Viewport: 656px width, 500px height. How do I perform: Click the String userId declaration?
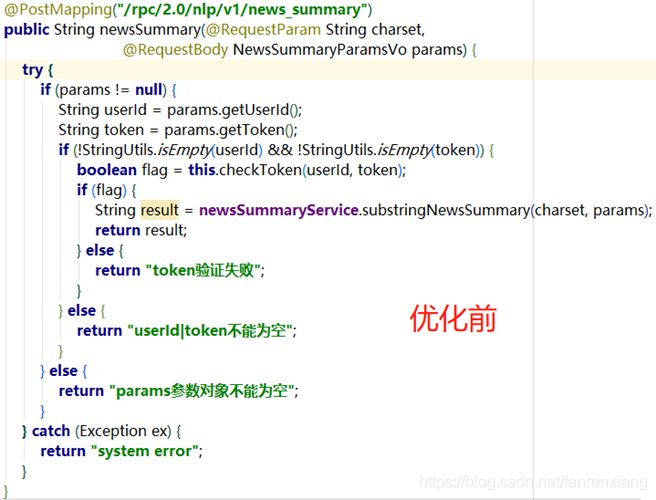(x=102, y=110)
